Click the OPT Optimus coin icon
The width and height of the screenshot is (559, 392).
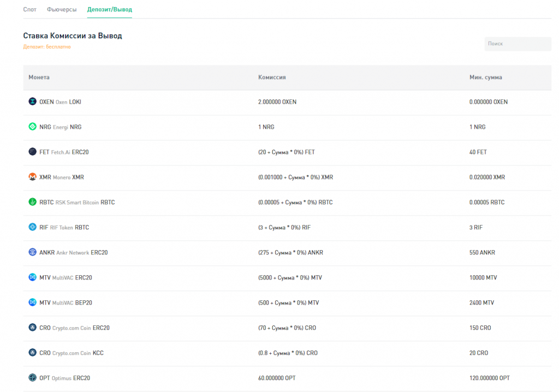[x=32, y=378]
